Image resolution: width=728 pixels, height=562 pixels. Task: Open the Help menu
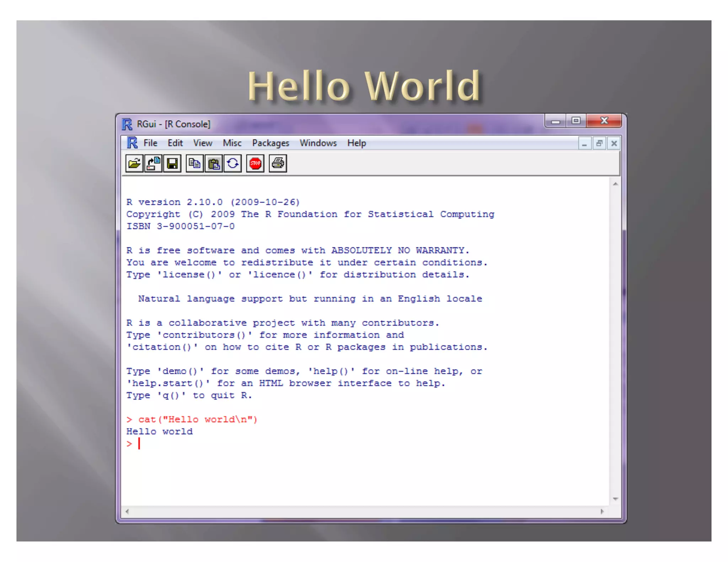(x=357, y=143)
